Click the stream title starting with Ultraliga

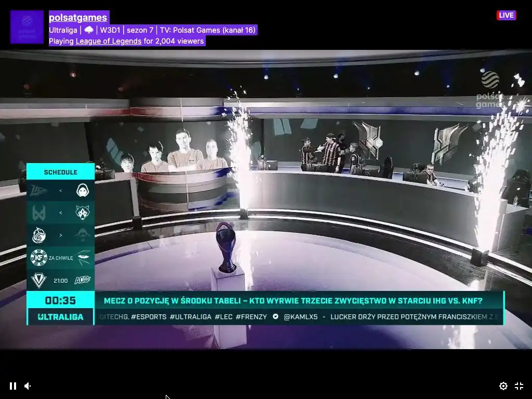click(x=152, y=30)
